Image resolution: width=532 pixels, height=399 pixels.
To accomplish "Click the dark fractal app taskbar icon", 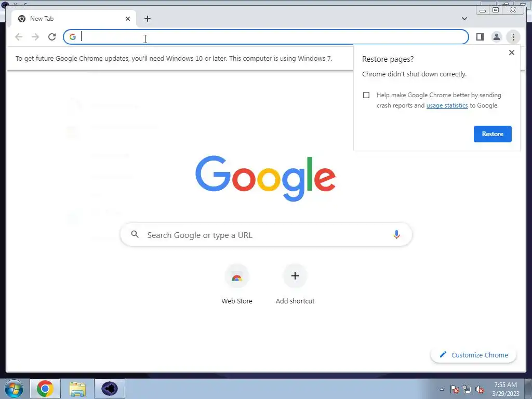I will 110,389.
